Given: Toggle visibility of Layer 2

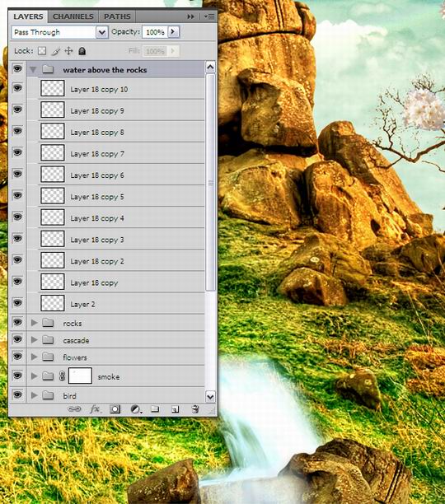Looking at the screenshot, I should tap(17, 303).
